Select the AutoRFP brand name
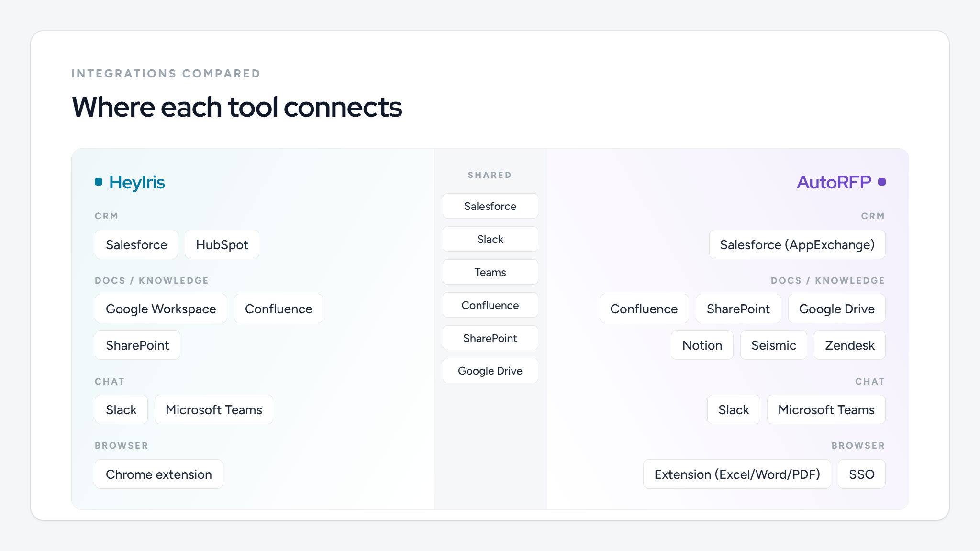 [x=834, y=182]
